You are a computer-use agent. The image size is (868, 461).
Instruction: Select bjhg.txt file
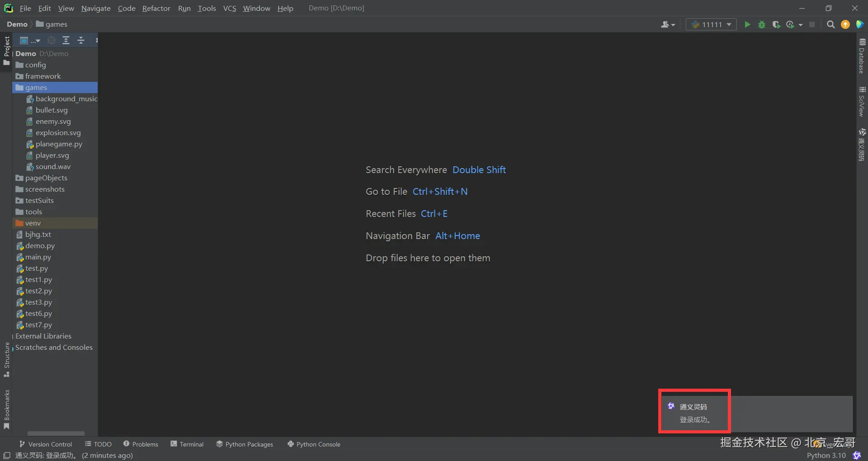coord(55,234)
